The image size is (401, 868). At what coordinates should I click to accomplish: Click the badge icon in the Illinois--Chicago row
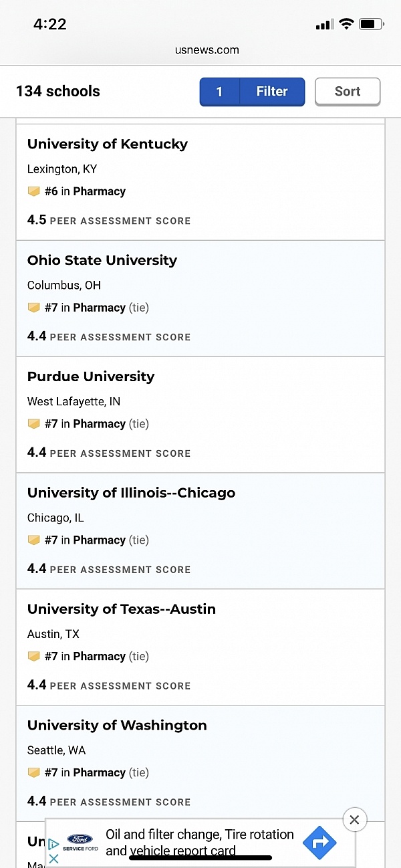(x=33, y=540)
